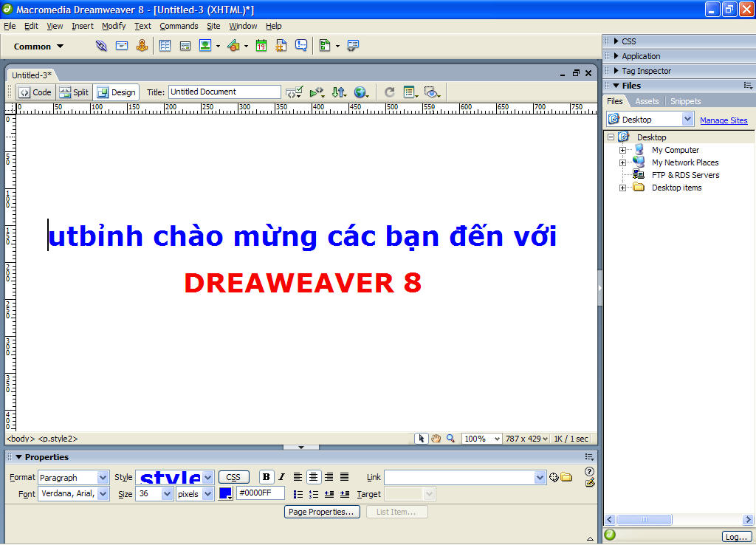The image size is (756, 545).
Task: Align text right
Action: pyautogui.click(x=329, y=477)
